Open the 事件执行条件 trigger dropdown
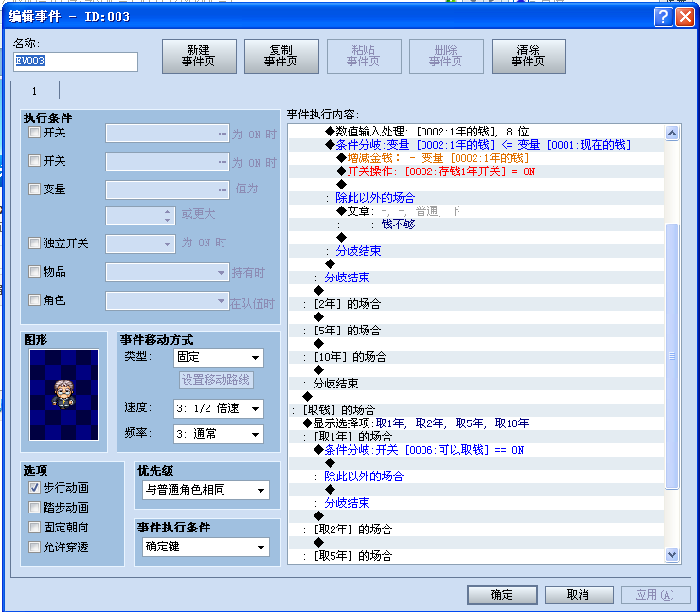Screen dimensions: 700x612 206,547
